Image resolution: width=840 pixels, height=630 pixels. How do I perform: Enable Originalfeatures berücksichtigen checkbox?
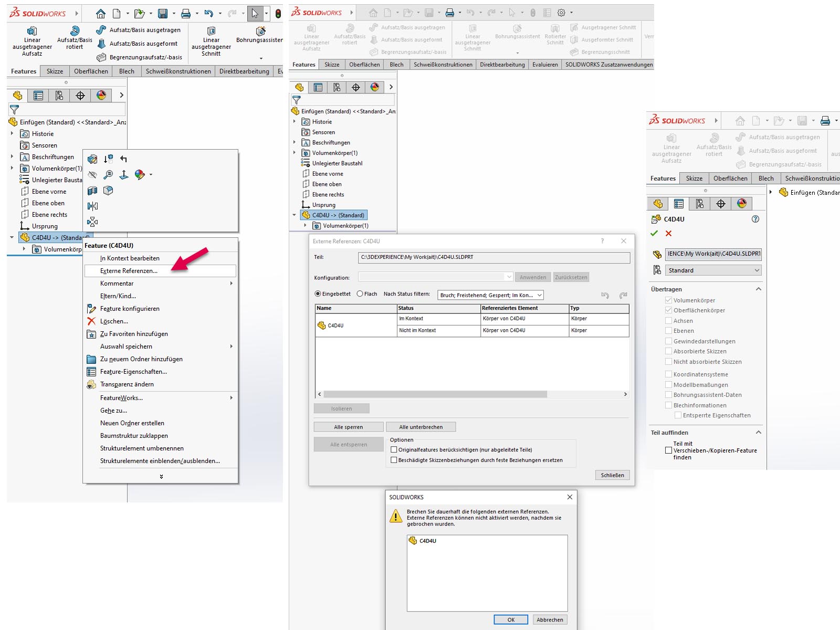pos(394,449)
